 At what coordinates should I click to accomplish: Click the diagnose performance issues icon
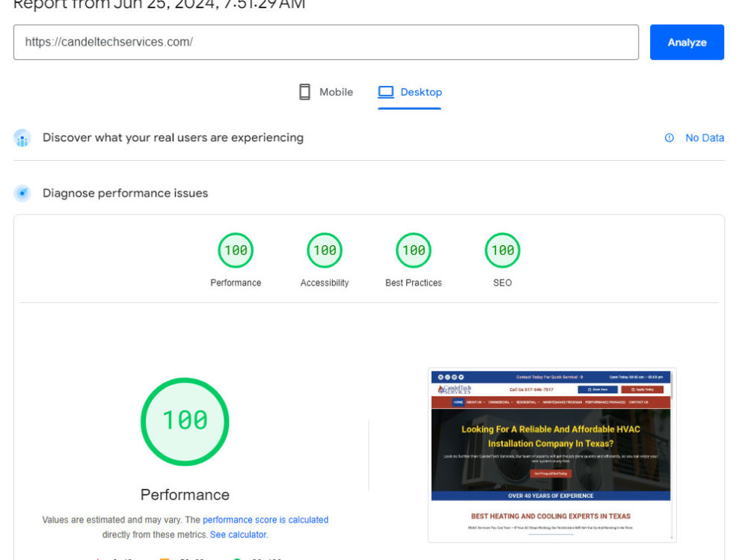click(x=22, y=193)
